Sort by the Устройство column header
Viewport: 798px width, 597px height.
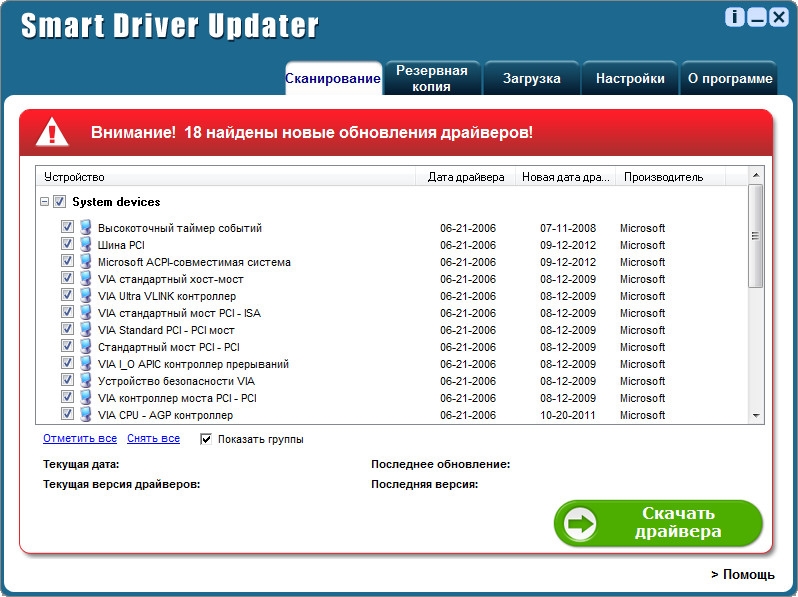226,177
